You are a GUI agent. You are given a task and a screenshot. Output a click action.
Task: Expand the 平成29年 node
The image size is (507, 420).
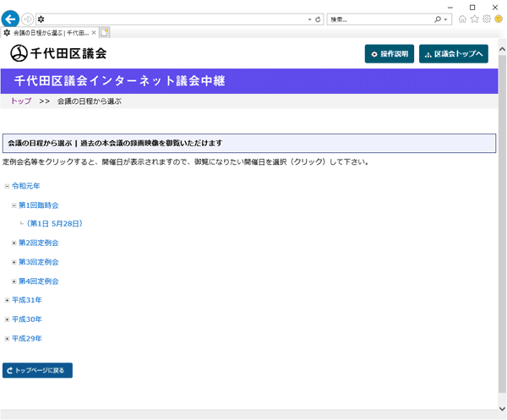[x=7, y=339]
